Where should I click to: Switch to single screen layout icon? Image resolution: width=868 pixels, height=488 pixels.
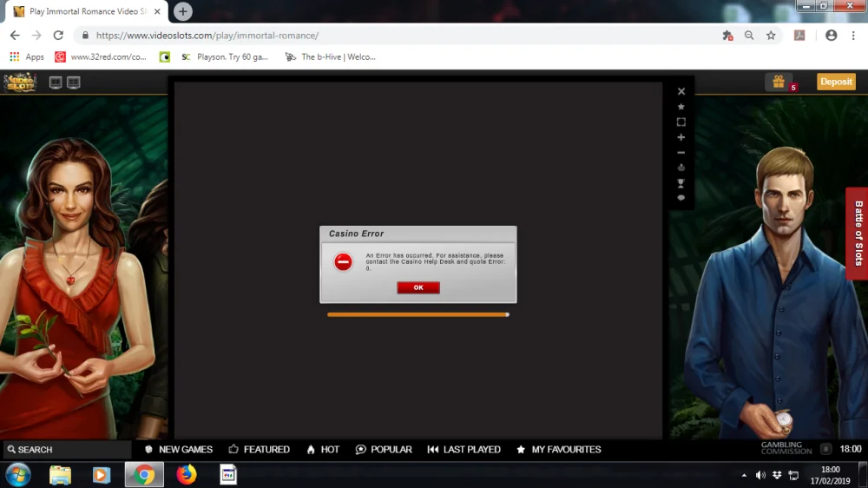tap(56, 82)
